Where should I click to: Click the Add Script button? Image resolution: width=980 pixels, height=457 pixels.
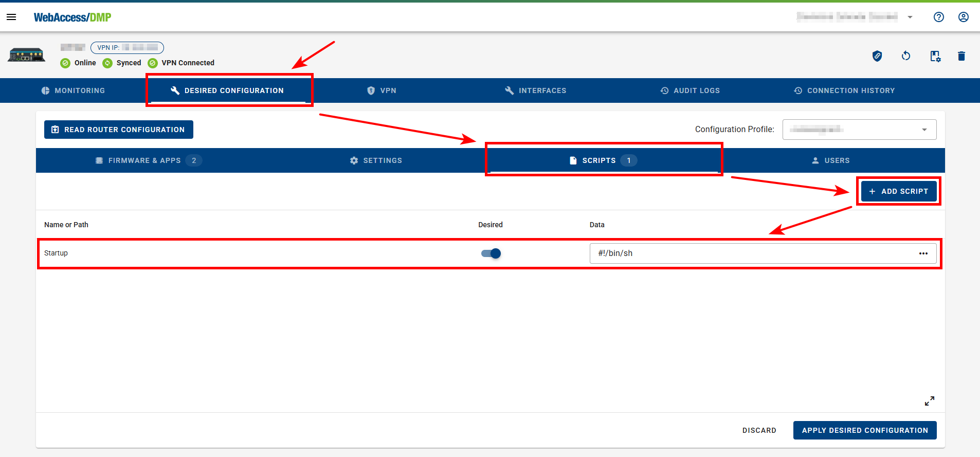tap(898, 191)
